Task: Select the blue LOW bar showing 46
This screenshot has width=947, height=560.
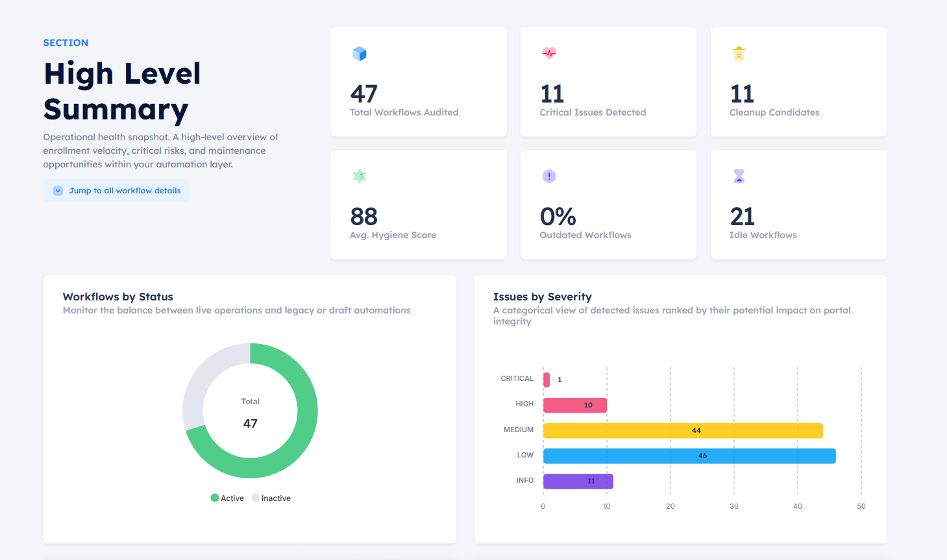Action: [x=688, y=456]
